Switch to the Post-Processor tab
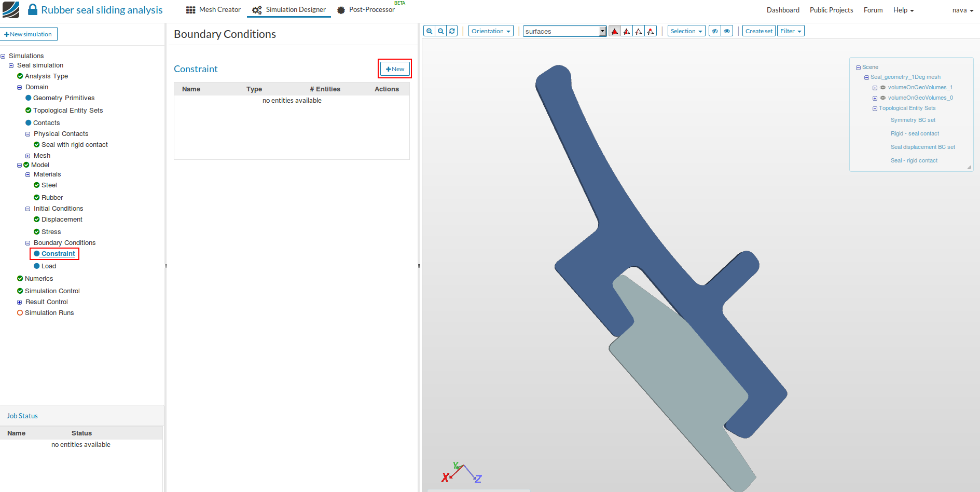Image resolution: width=980 pixels, height=492 pixels. pos(366,10)
